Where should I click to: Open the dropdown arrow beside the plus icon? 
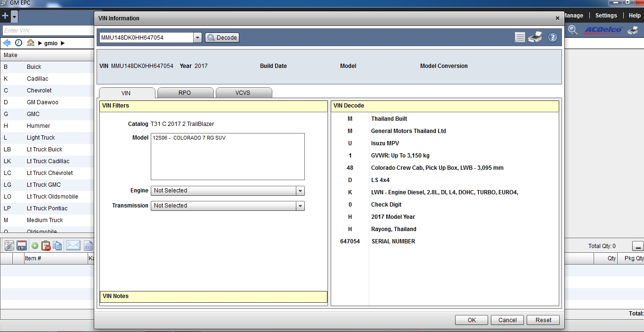(14, 17)
